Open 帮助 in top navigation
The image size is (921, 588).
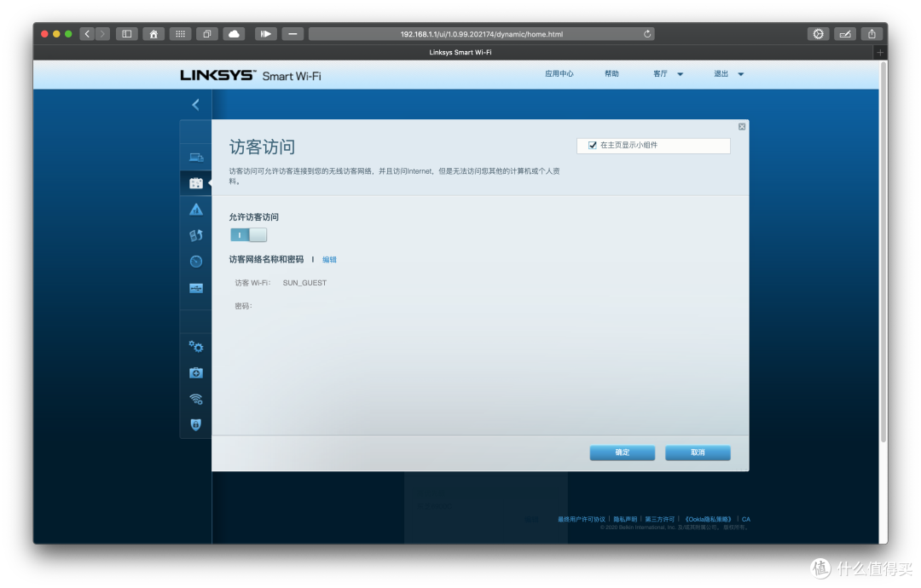click(x=611, y=74)
